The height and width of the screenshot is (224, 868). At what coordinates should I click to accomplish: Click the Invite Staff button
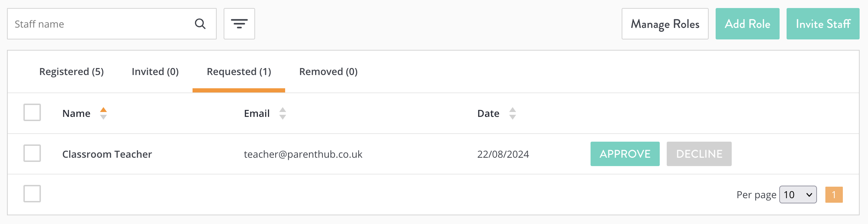[823, 24]
